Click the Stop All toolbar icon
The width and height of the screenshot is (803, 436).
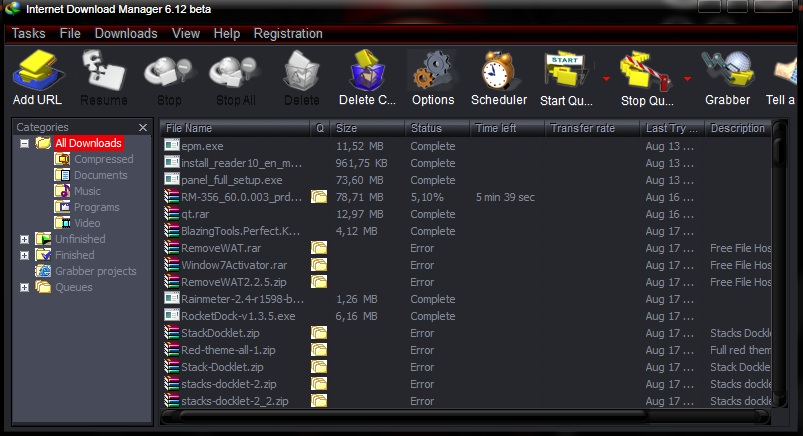235,72
